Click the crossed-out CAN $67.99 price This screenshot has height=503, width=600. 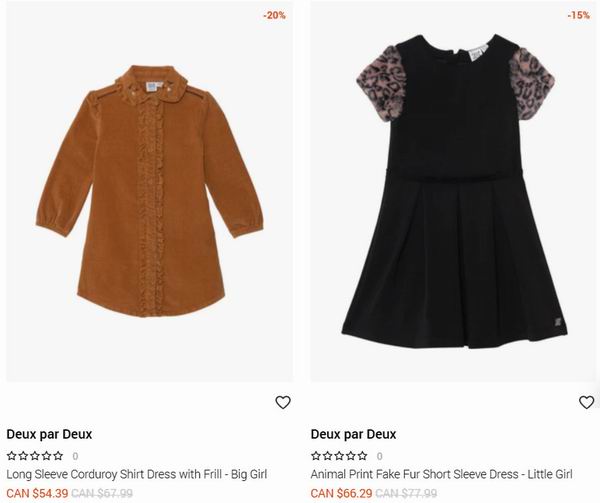[102, 493]
